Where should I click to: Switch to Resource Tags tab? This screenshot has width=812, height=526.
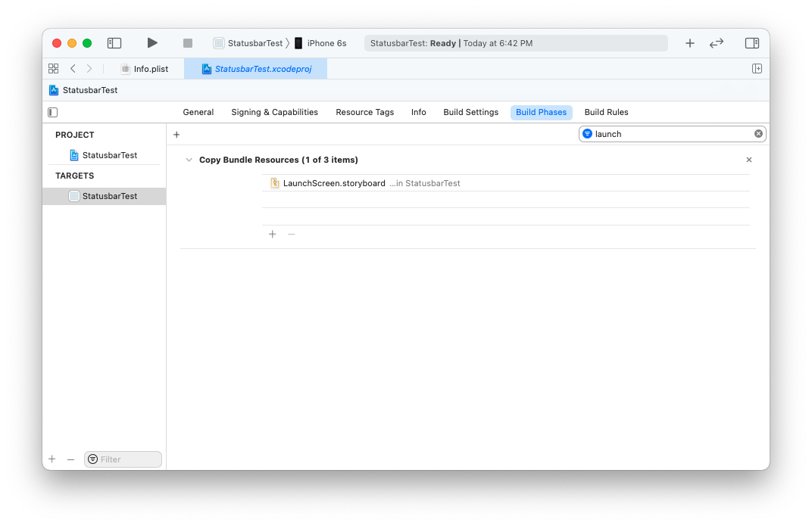click(x=364, y=112)
